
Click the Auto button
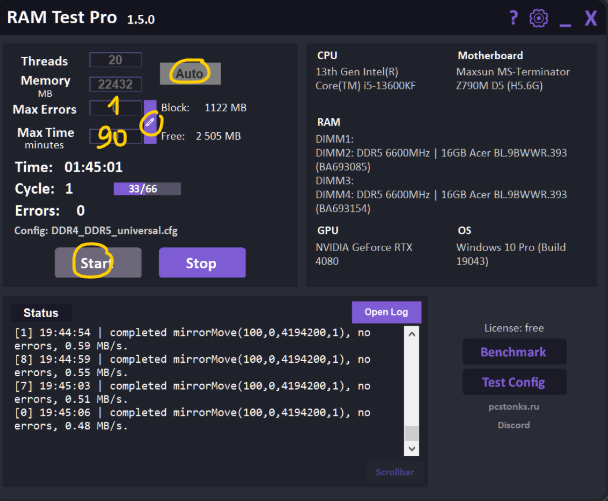(x=190, y=74)
